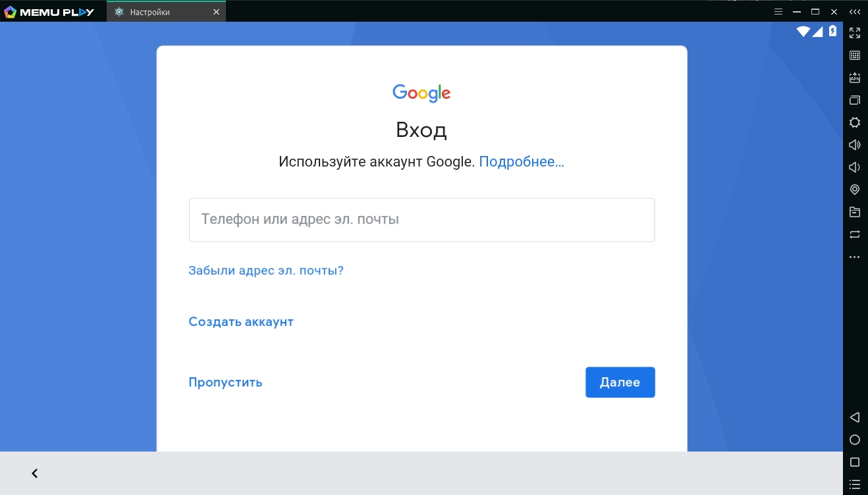Click the Пропустить link

pyautogui.click(x=225, y=382)
